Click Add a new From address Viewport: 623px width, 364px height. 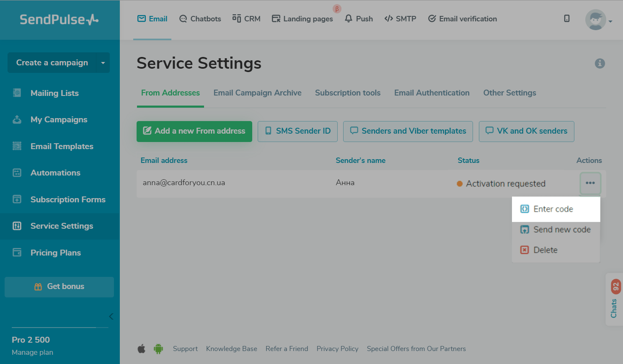point(194,132)
